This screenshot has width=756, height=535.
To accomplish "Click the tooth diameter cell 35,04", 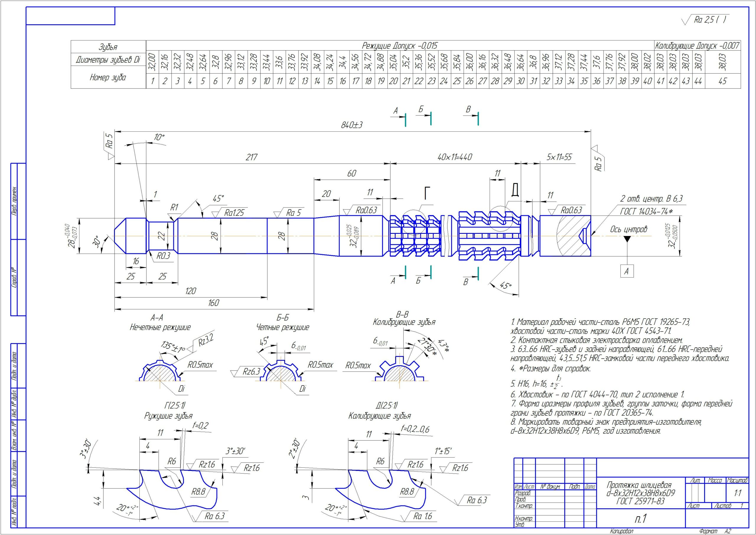I will pyautogui.click(x=393, y=62).
